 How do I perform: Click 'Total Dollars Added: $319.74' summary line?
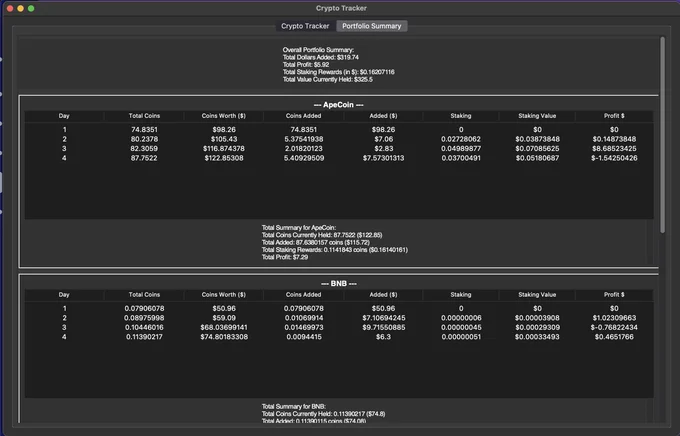point(320,57)
